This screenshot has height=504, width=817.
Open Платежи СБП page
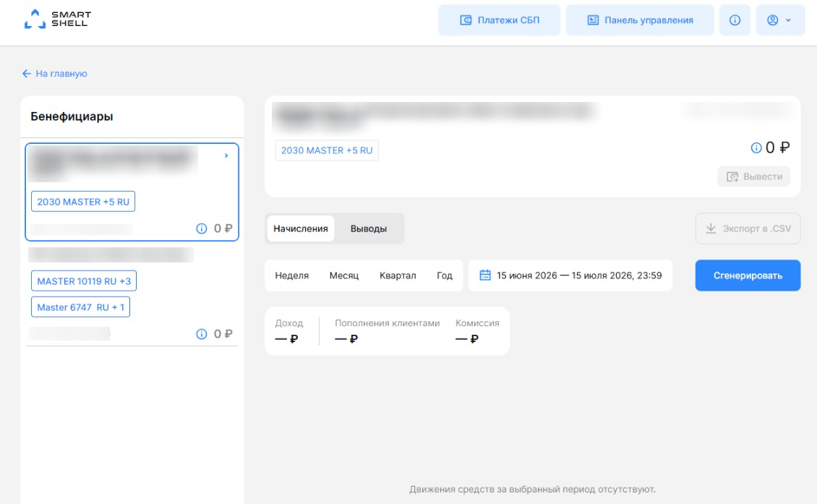(x=499, y=20)
